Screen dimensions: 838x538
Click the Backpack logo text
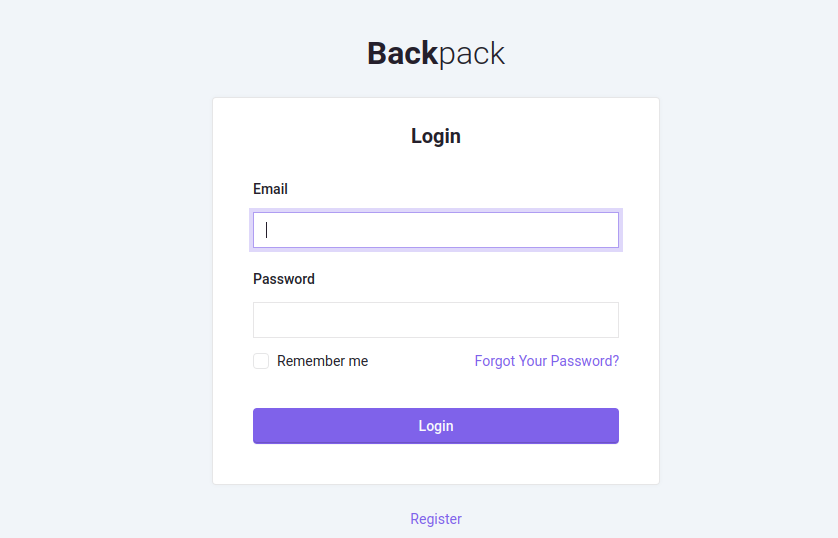pyautogui.click(x=436, y=53)
